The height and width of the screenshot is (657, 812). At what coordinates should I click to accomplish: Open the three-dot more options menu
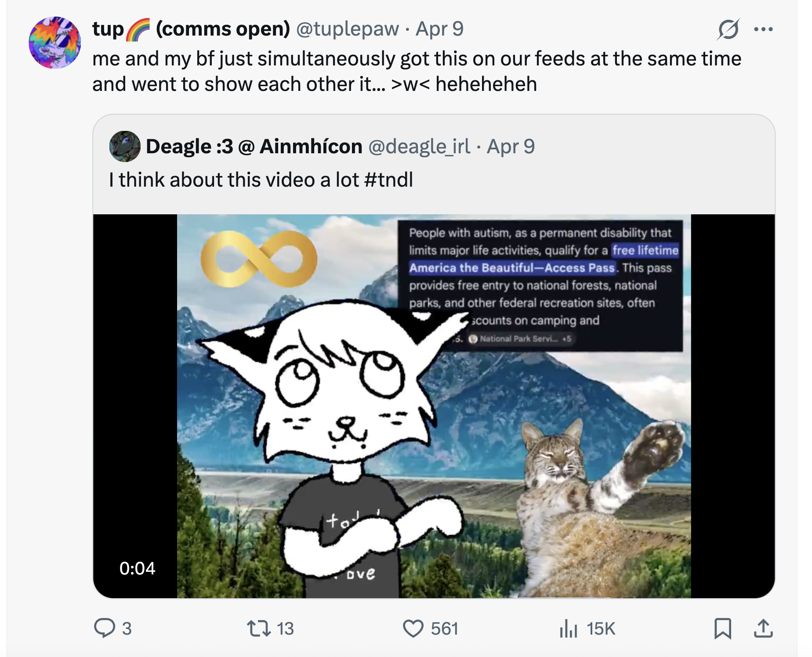(763, 29)
